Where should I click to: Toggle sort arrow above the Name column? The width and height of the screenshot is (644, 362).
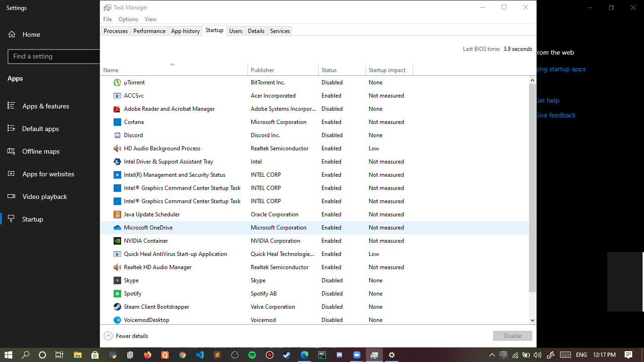coord(172,65)
